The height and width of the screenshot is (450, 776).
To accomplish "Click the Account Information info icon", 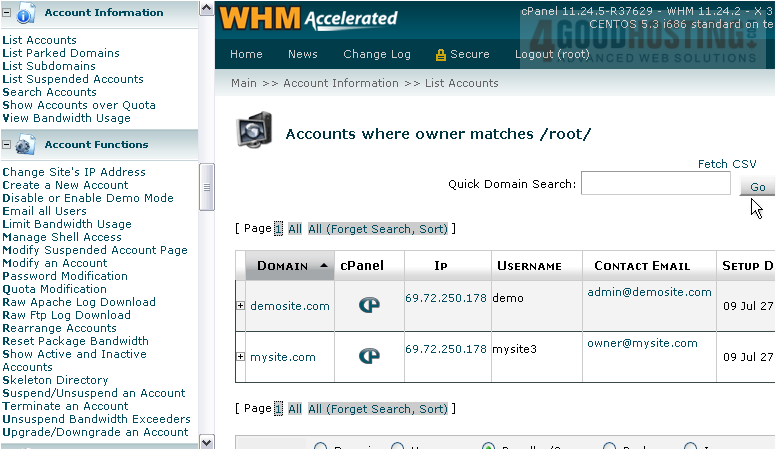I will [26, 13].
